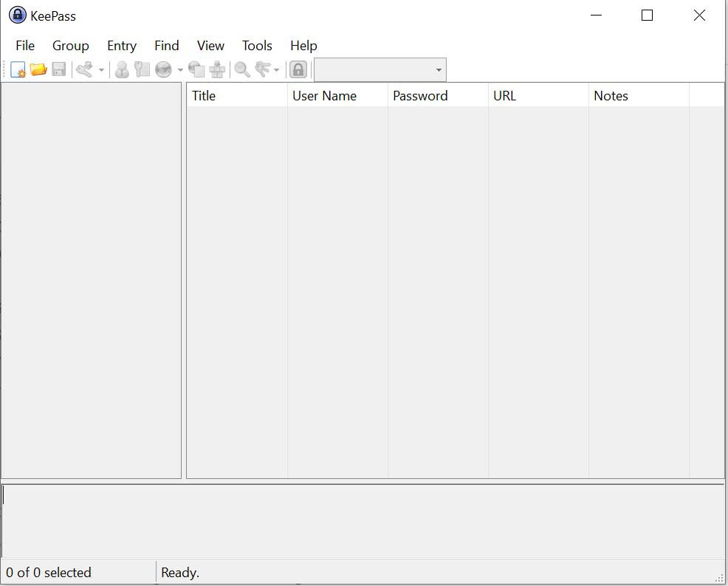Click the '0 of 0 selected' status text
728x586 pixels.
[49, 573]
